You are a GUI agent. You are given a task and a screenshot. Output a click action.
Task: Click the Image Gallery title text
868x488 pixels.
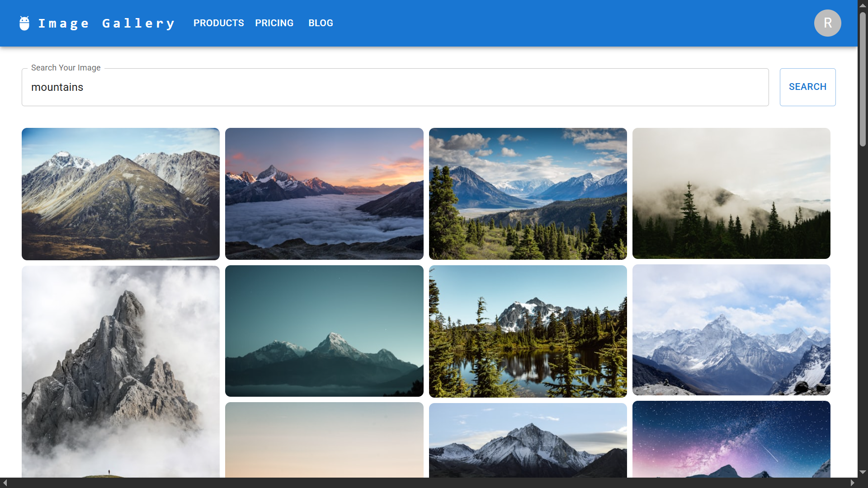click(107, 23)
